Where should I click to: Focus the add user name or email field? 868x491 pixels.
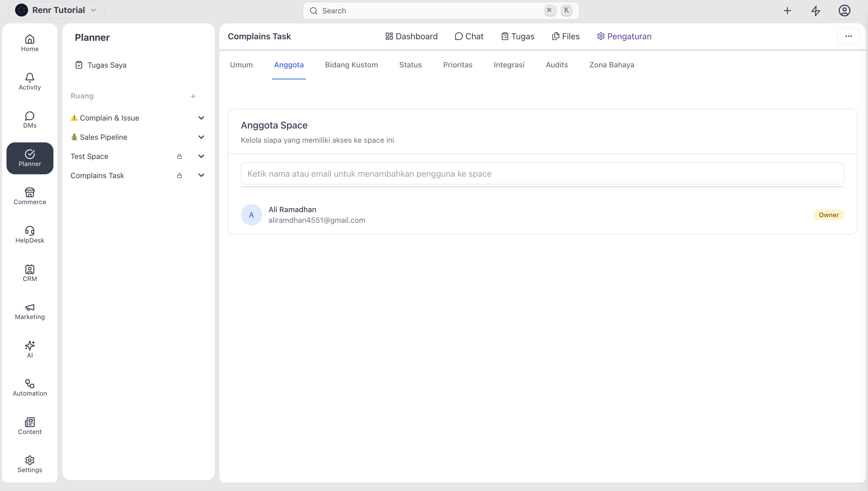pyautogui.click(x=543, y=174)
